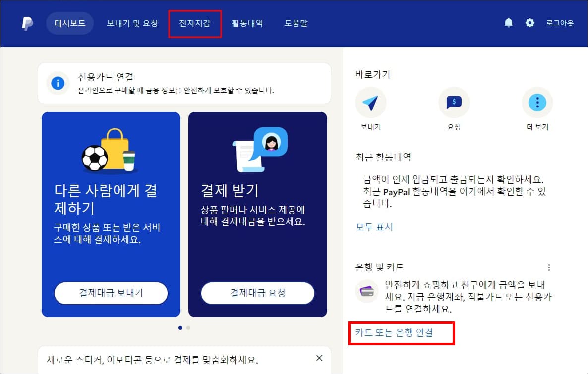The width and height of the screenshot is (588, 374).
Task: Open the 보내기 및 요청 menu
Action: click(132, 23)
